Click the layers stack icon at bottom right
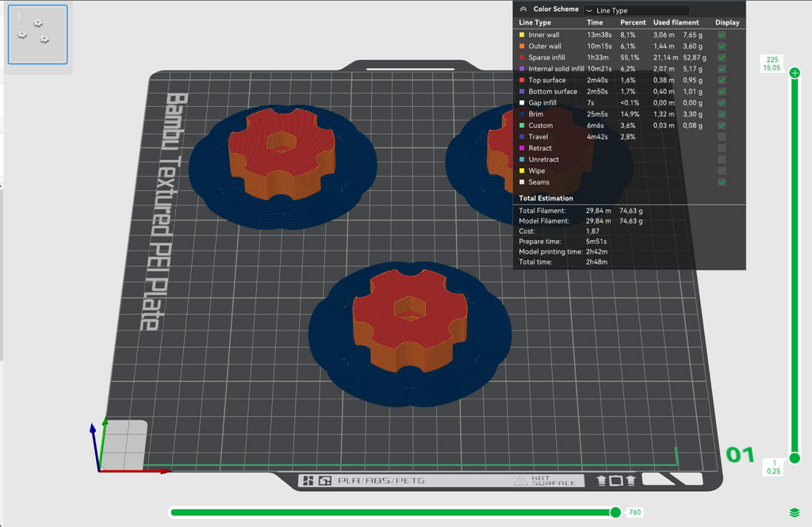 (x=795, y=513)
